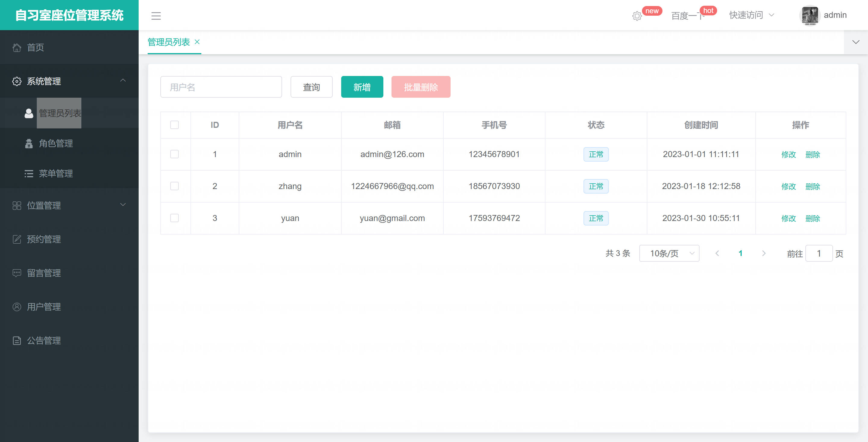868x442 pixels.
Task: Click the 批量删除 button
Action: [x=421, y=87]
